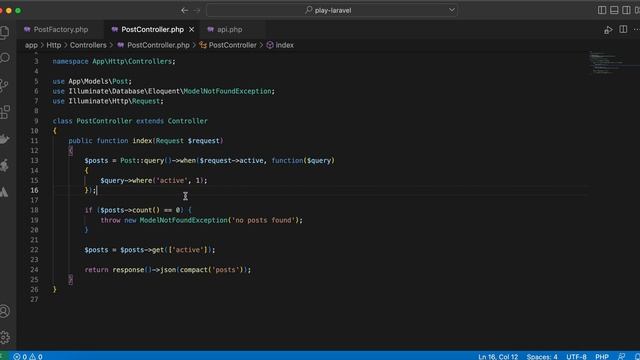Open the Docker view in activity bar
Image resolution: width=640 pixels, height=360 pixels.
4,139
